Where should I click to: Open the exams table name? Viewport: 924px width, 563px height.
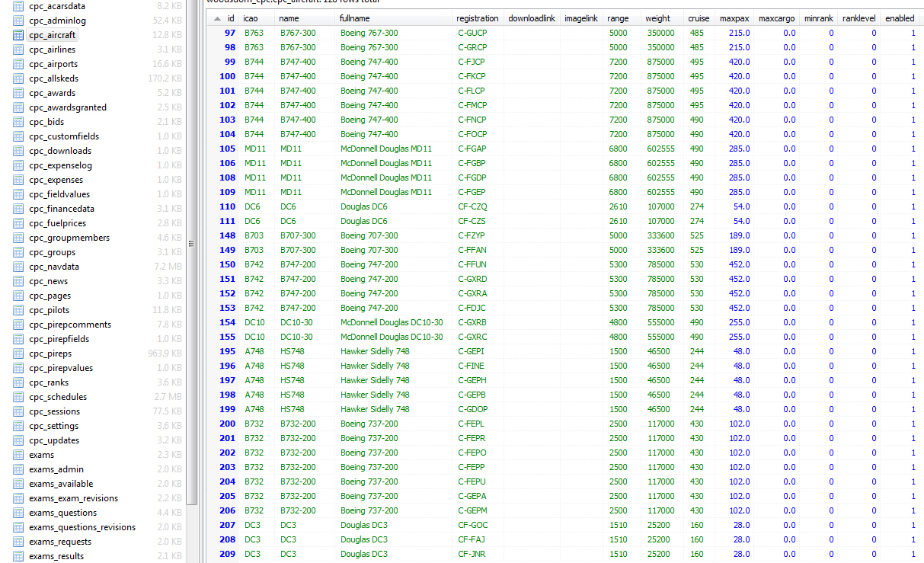pyautogui.click(x=41, y=455)
